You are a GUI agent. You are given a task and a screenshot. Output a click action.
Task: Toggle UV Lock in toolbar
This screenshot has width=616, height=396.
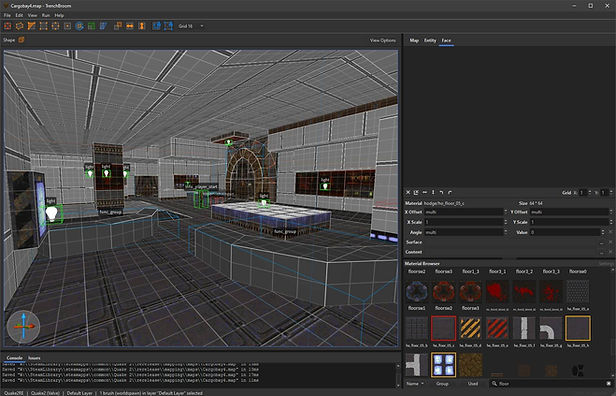click(168, 26)
